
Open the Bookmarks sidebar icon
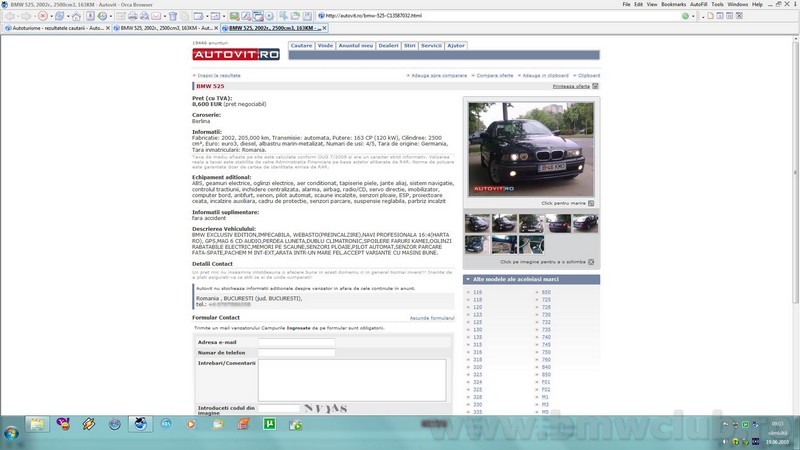(90, 16)
